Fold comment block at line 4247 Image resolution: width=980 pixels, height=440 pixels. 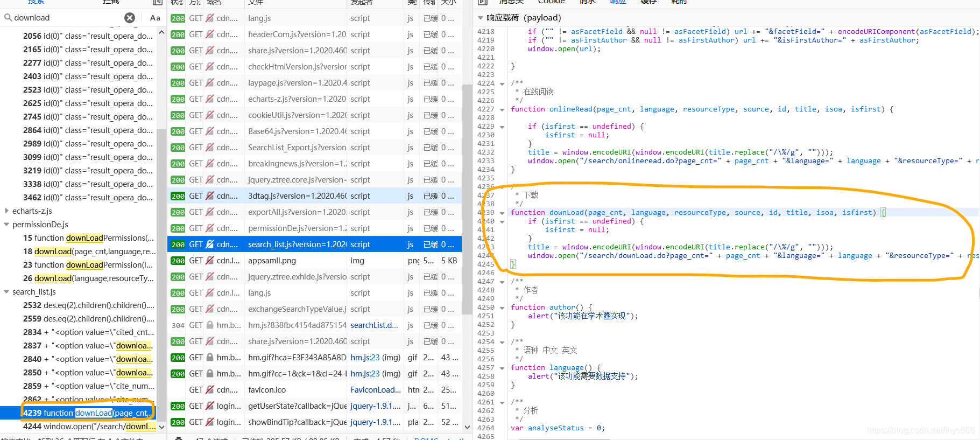(502, 282)
